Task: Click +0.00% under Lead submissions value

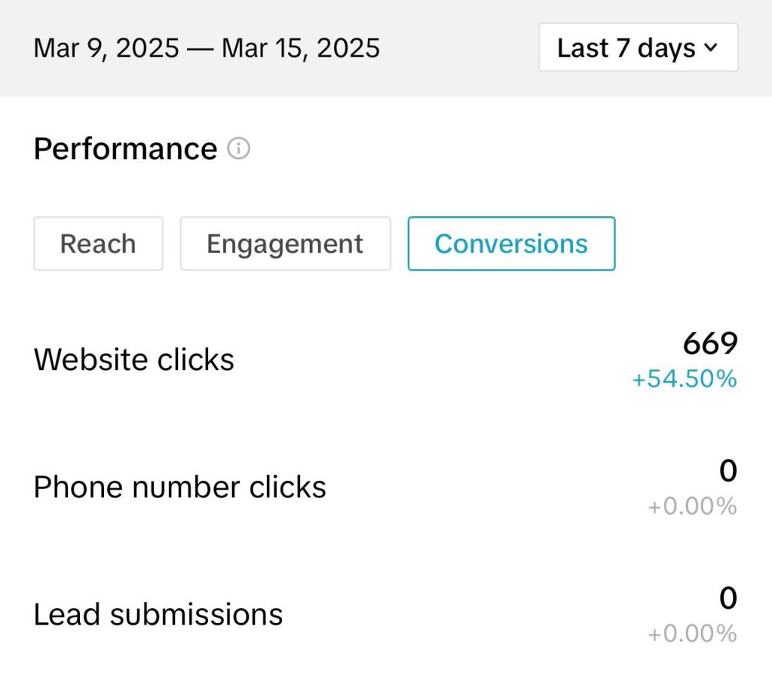Action: click(x=692, y=634)
